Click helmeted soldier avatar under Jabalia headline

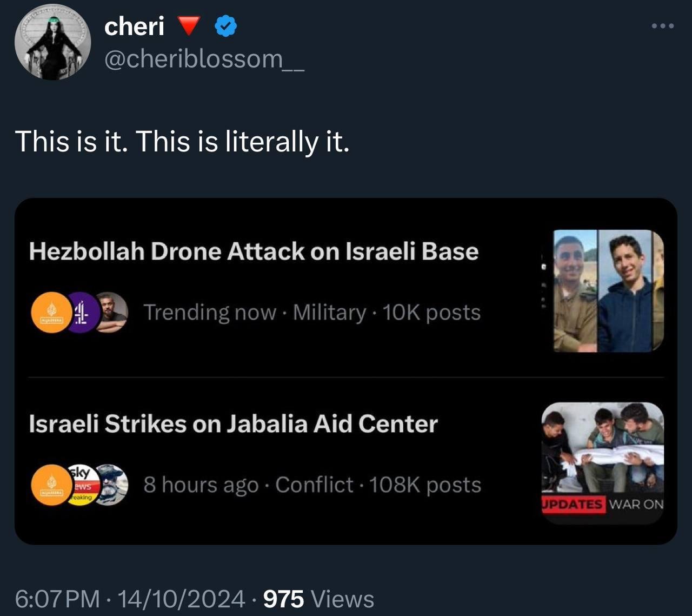click(112, 485)
